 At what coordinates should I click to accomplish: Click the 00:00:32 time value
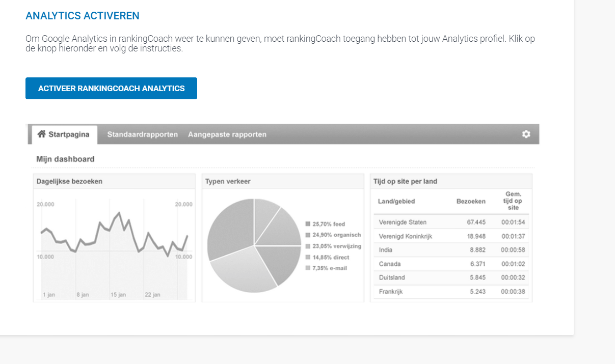513,277
